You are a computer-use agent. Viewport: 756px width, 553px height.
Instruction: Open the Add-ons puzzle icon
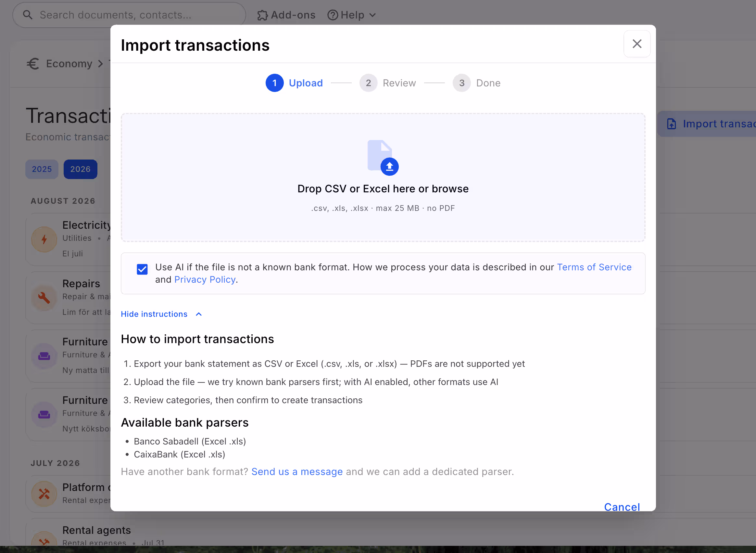(262, 15)
